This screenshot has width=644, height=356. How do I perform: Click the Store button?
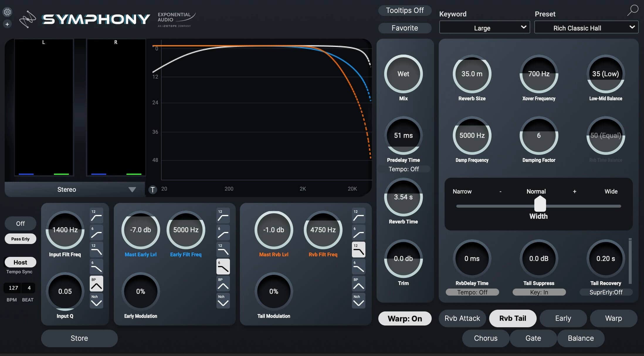(x=79, y=338)
